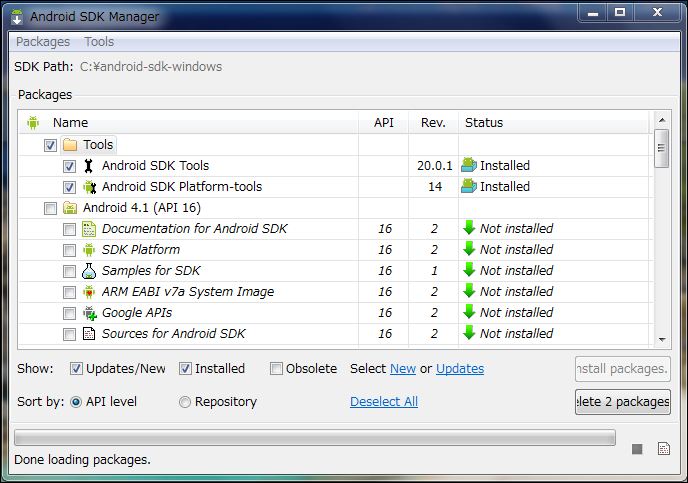Open the Tools menu

99,42
